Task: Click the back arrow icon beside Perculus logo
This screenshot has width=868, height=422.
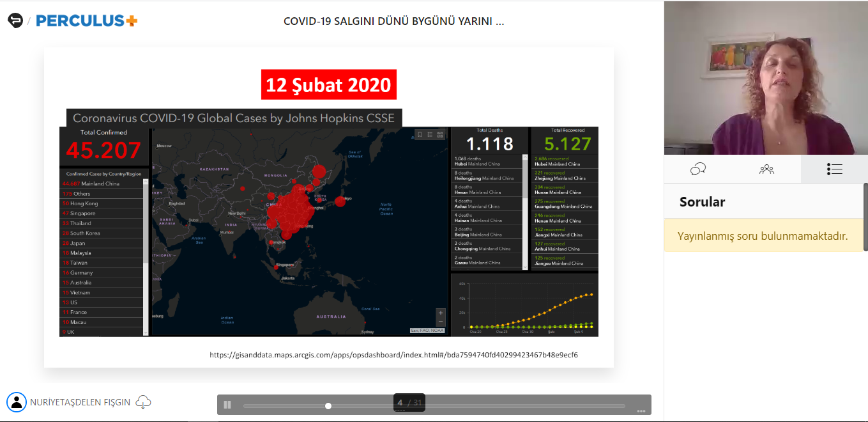Action: pos(15,20)
